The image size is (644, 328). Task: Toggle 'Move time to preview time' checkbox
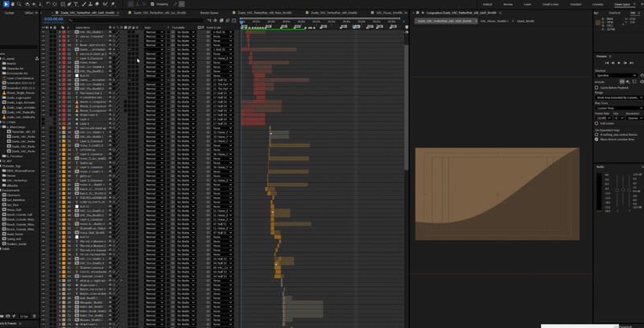point(597,139)
